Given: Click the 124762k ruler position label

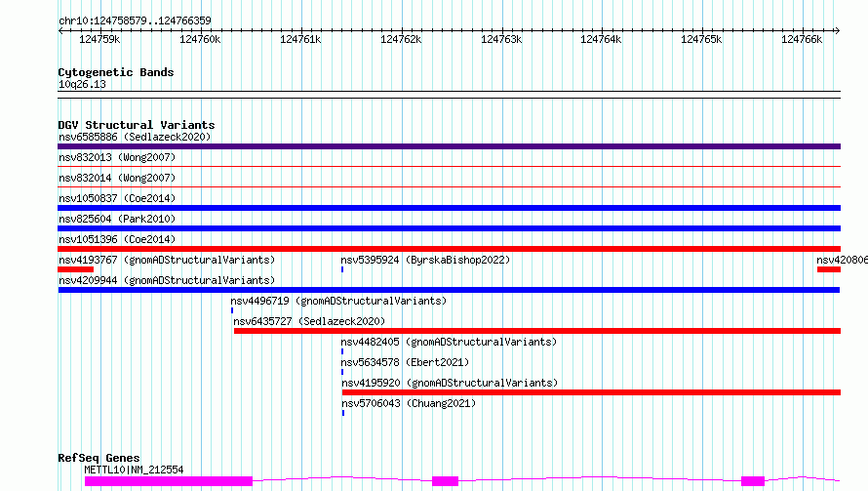Looking at the screenshot, I should click(x=401, y=39).
